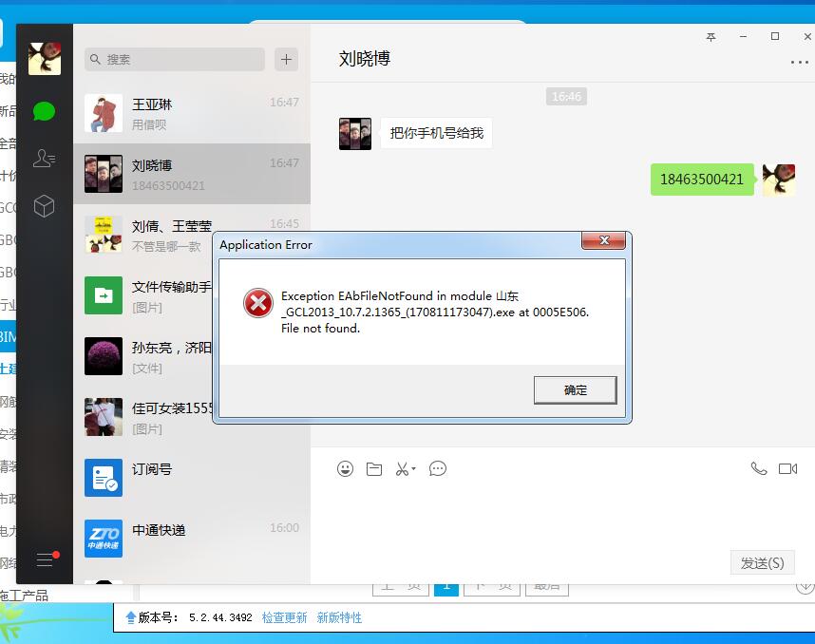Viewport: 815px width, 644px height.
Task: Click the blue version upgrade arrow icon
Action: [131, 617]
